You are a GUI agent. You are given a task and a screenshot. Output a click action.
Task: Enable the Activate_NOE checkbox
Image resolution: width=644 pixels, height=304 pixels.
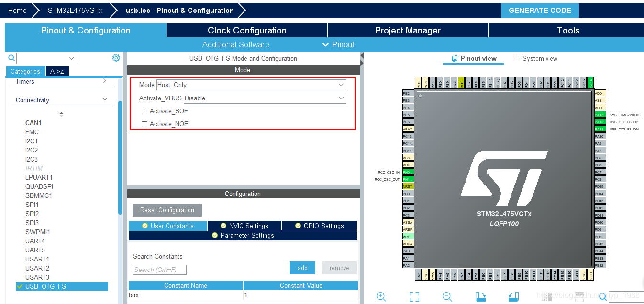point(144,124)
